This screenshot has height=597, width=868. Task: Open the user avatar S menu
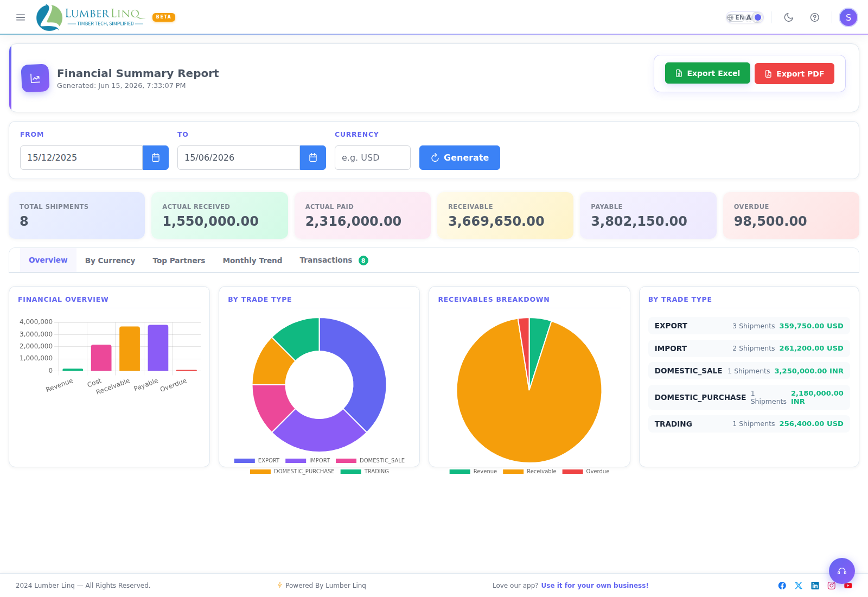[848, 17]
